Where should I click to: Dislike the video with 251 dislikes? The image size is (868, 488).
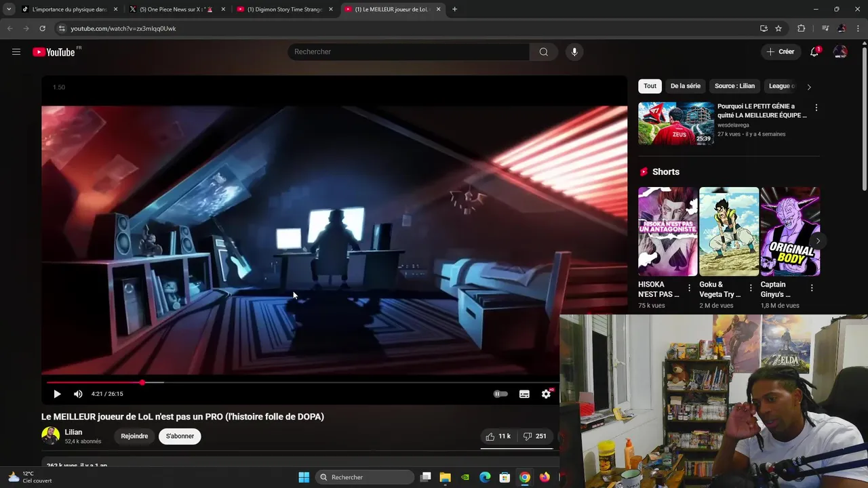[535, 436]
